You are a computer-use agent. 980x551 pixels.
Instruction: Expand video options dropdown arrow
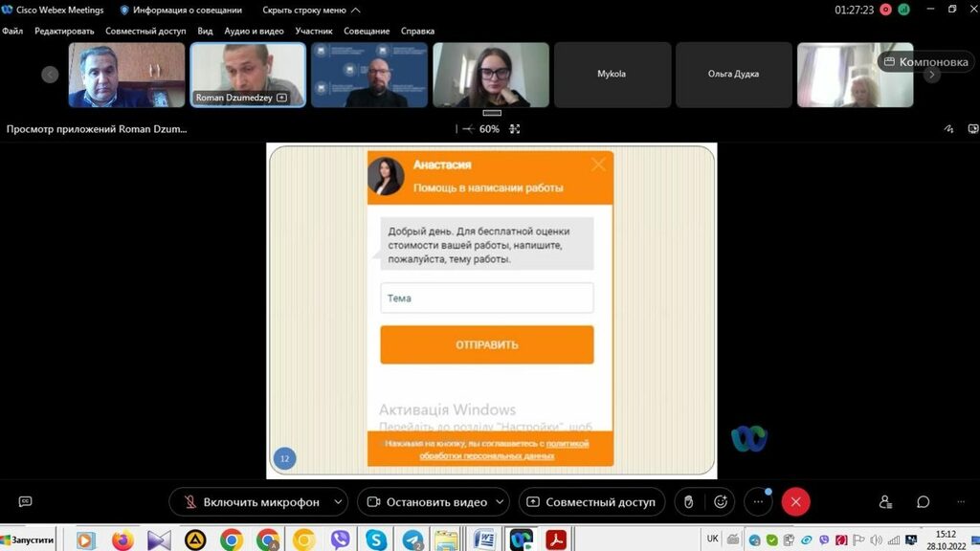(503, 502)
